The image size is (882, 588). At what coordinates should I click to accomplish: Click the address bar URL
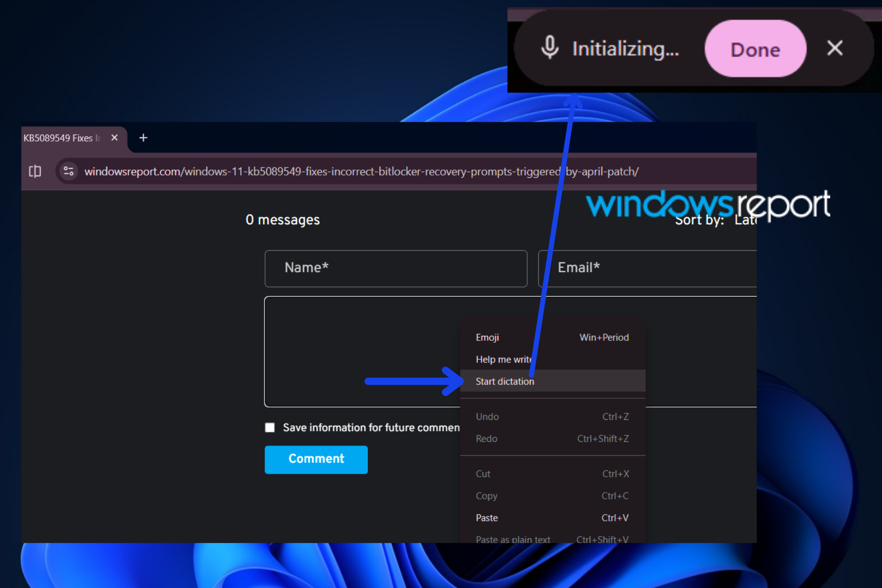point(362,171)
